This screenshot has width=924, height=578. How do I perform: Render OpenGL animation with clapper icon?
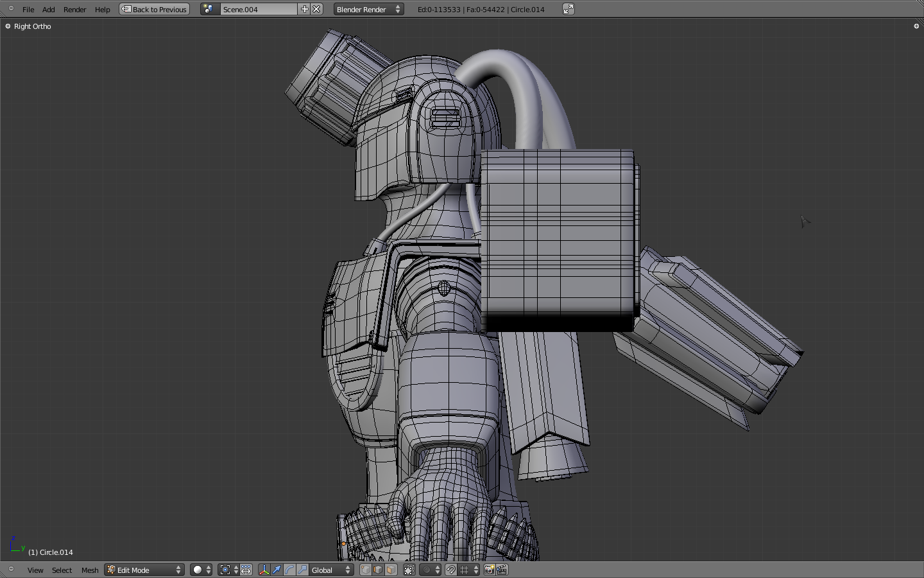tap(502, 570)
